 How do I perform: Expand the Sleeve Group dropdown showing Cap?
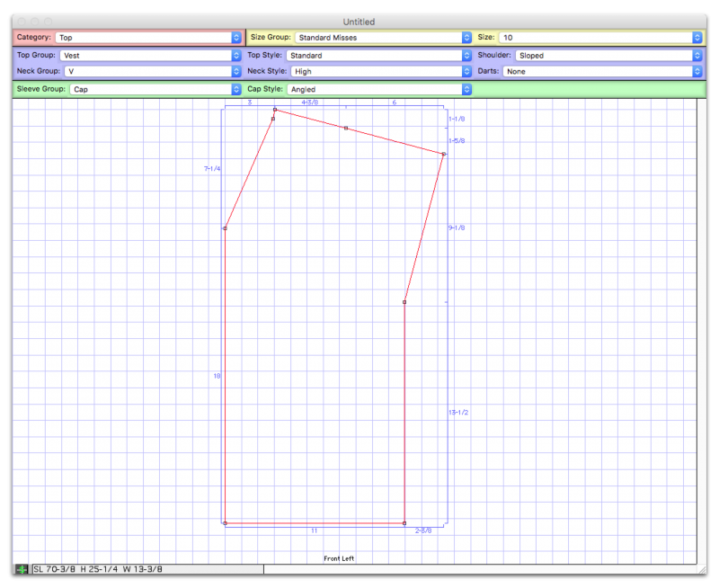click(156, 89)
